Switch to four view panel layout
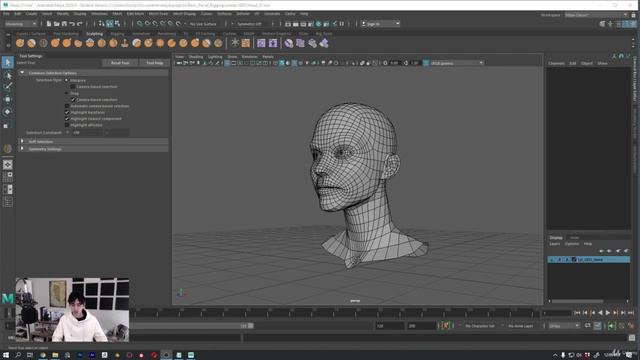640x360 pixels. 7,177
